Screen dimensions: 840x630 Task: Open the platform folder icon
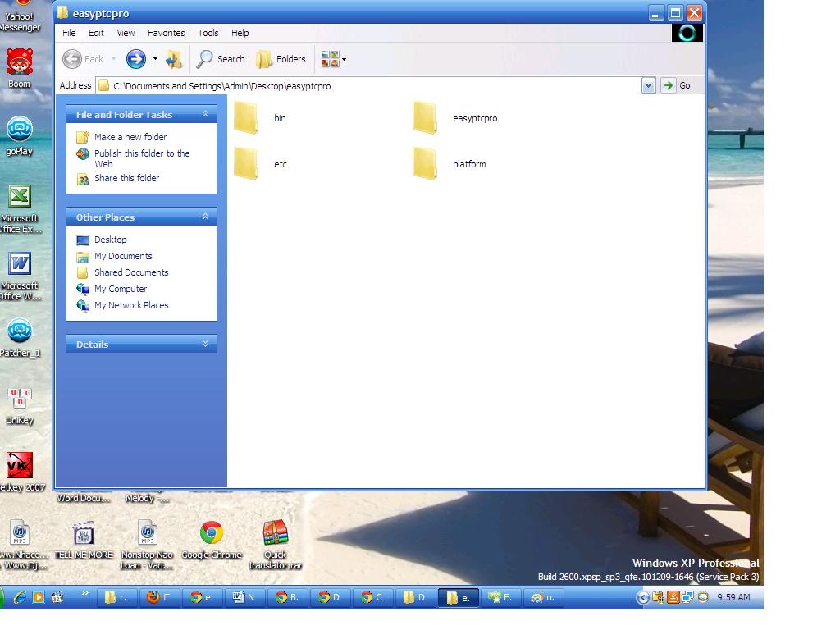coord(425,164)
